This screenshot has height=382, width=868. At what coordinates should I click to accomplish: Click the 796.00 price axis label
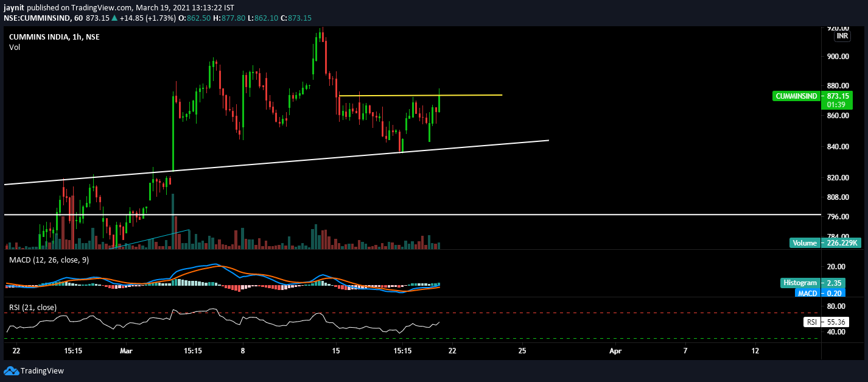click(838, 217)
